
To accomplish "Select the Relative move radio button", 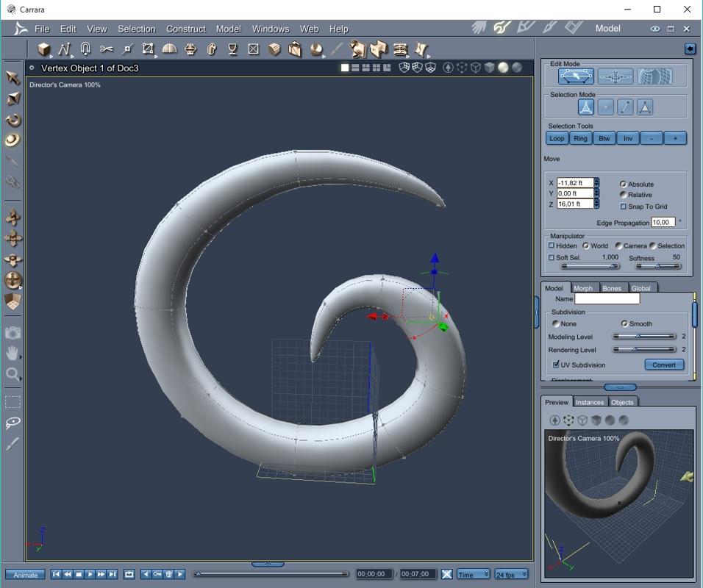I will (624, 195).
